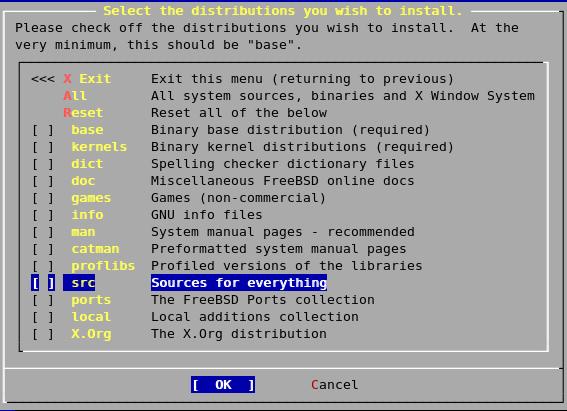This screenshot has width=567, height=411.
Task: Select the X Exit menu entry
Action: [88, 79]
